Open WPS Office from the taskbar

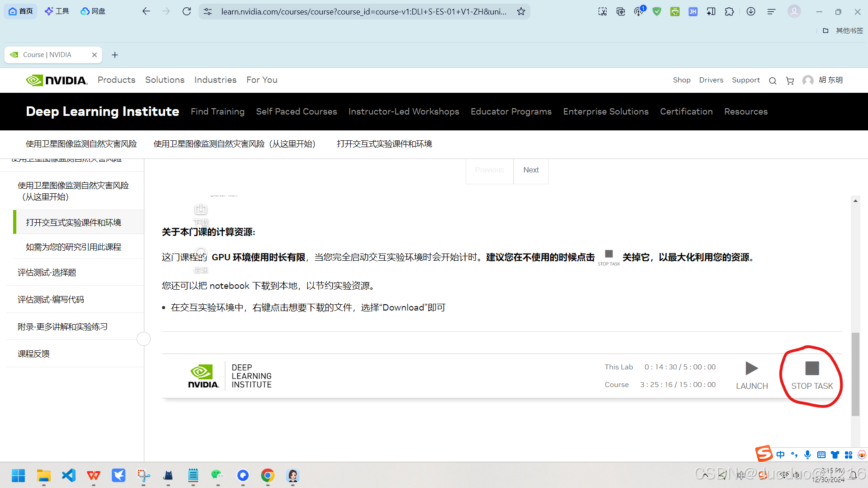(x=94, y=475)
